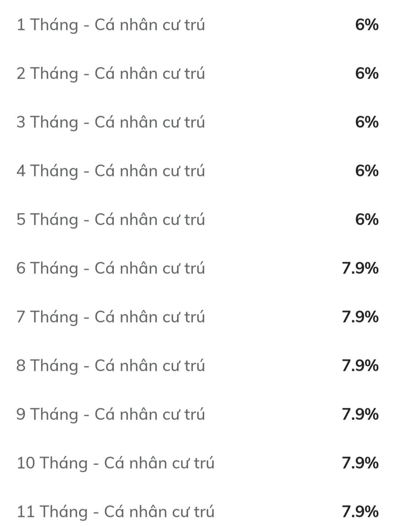Click the 7.9% value for 10 Tháng
The image size is (395, 532).
click(x=360, y=463)
